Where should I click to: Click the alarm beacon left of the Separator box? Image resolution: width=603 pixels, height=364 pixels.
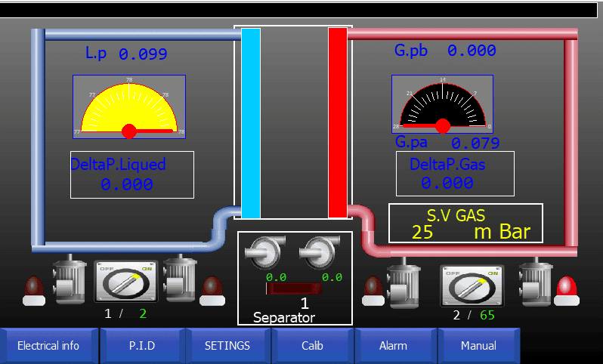pyautogui.click(x=212, y=290)
